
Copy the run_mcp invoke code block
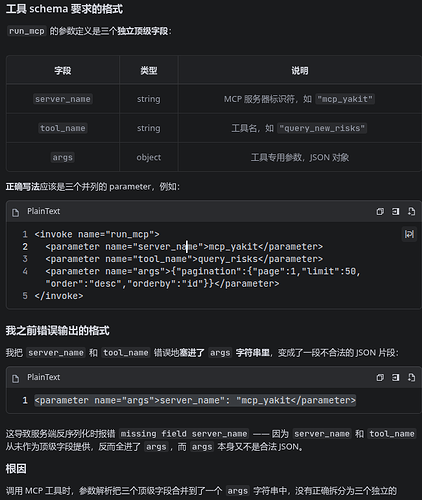[380, 211]
